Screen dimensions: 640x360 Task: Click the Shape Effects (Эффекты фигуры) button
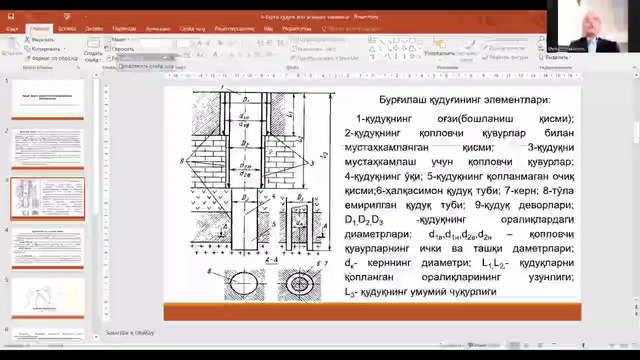[x=505, y=58]
